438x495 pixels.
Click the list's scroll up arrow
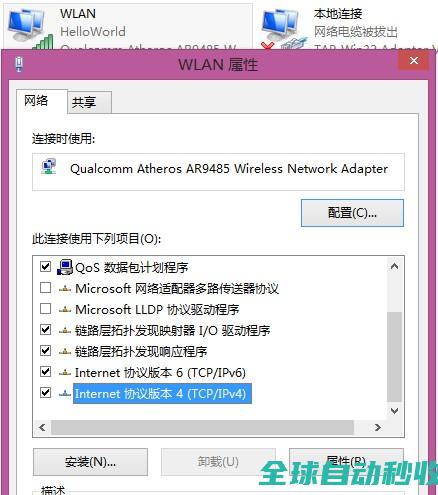pyautogui.click(x=394, y=266)
